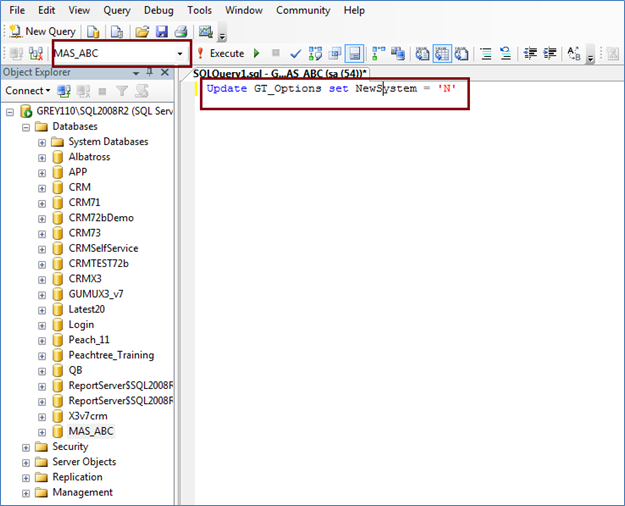Viewport: 625px width, 506px height.
Task: Open the Community menu
Action: coord(303,10)
